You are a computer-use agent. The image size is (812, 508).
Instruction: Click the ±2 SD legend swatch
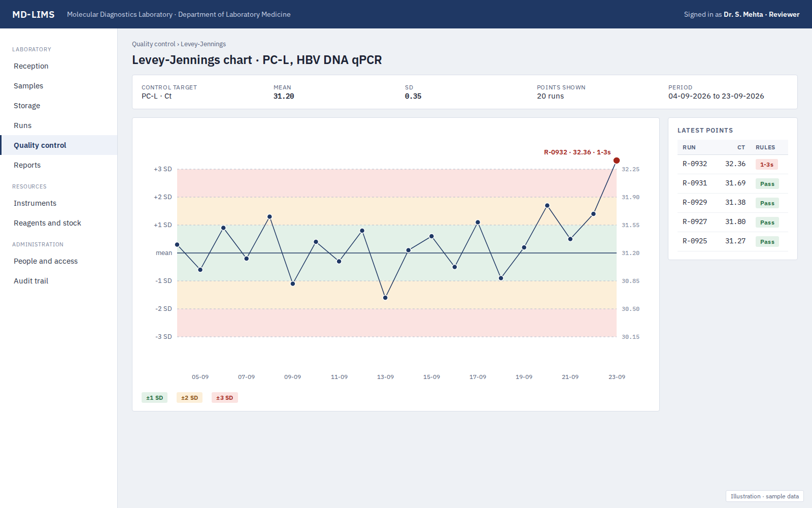(190, 398)
